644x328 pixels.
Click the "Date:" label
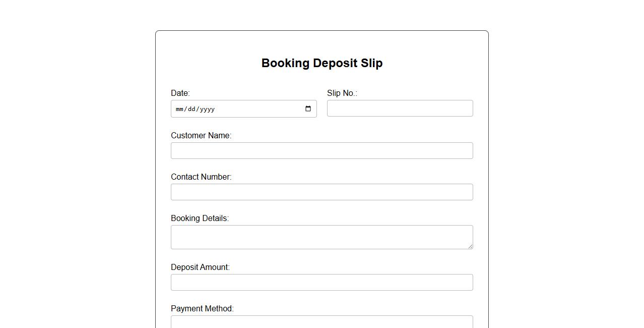pyautogui.click(x=180, y=93)
